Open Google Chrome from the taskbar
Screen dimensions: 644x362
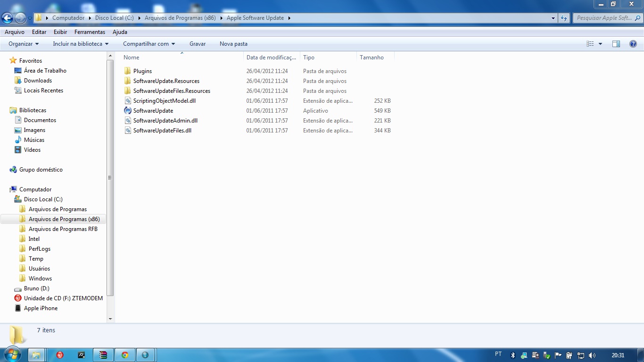tap(125, 355)
